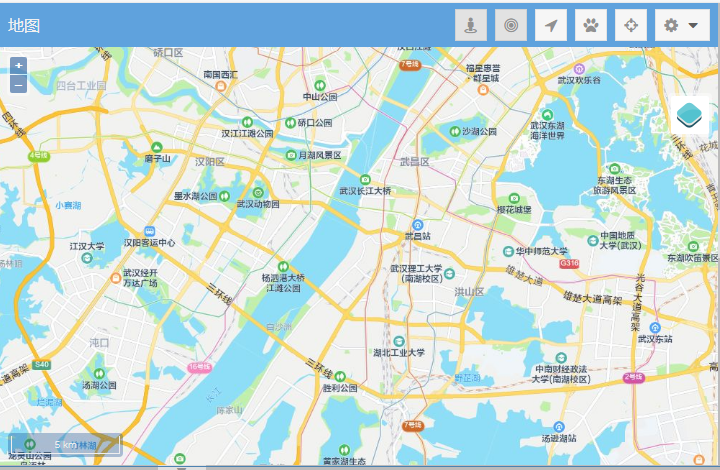Click the paw print track icon
720x470 pixels.
pyautogui.click(x=590, y=26)
